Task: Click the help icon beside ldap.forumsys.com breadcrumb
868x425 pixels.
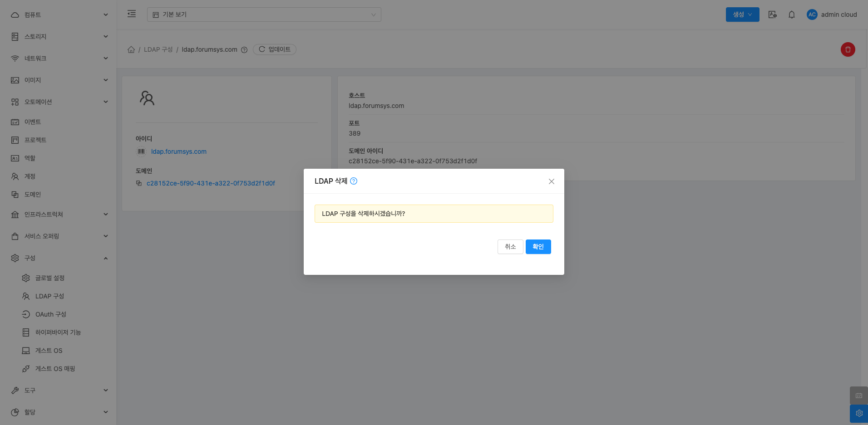Action: [x=244, y=50]
